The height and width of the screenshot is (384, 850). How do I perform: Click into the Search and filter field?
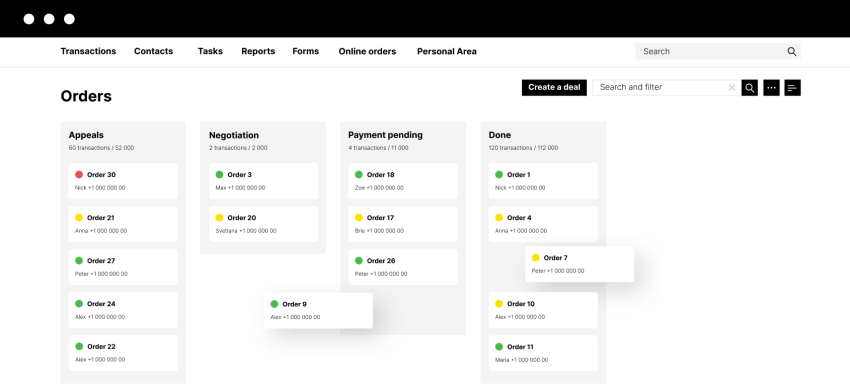click(x=667, y=87)
